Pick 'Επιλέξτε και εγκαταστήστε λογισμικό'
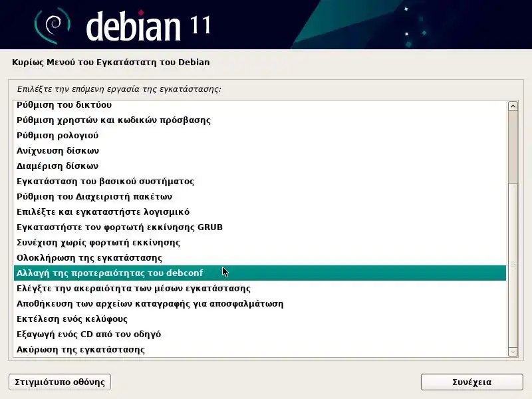The width and height of the screenshot is (532, 399). [260, 211]
